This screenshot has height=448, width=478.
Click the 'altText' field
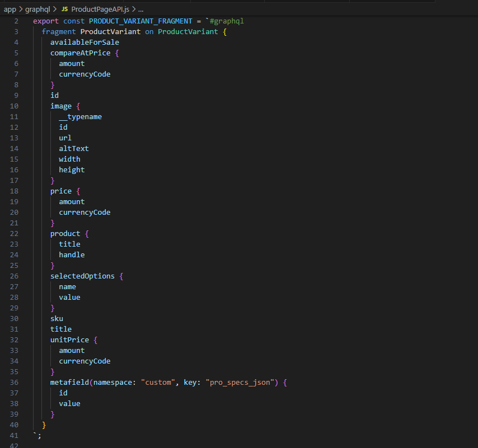tap(74, 149)
